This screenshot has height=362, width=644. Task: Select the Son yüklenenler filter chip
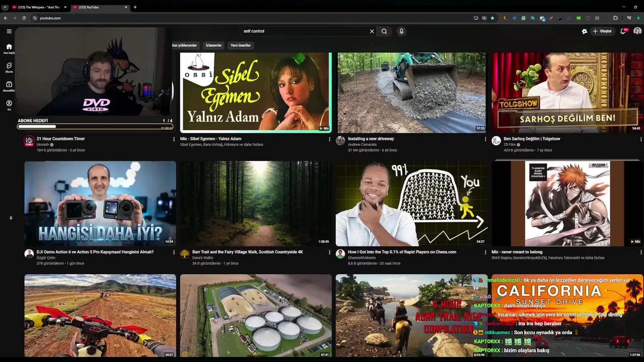pos(184,45)
